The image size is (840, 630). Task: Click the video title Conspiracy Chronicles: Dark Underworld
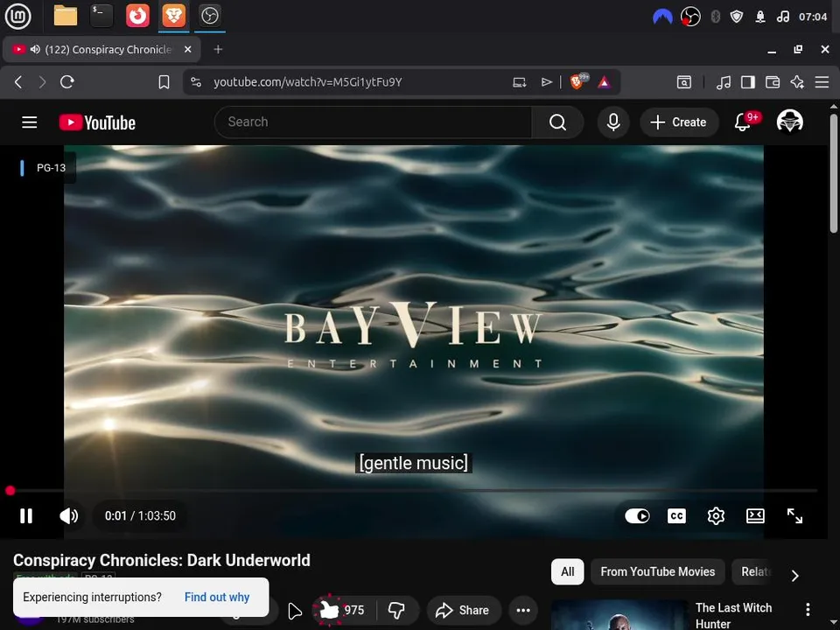tap(162, 560)
